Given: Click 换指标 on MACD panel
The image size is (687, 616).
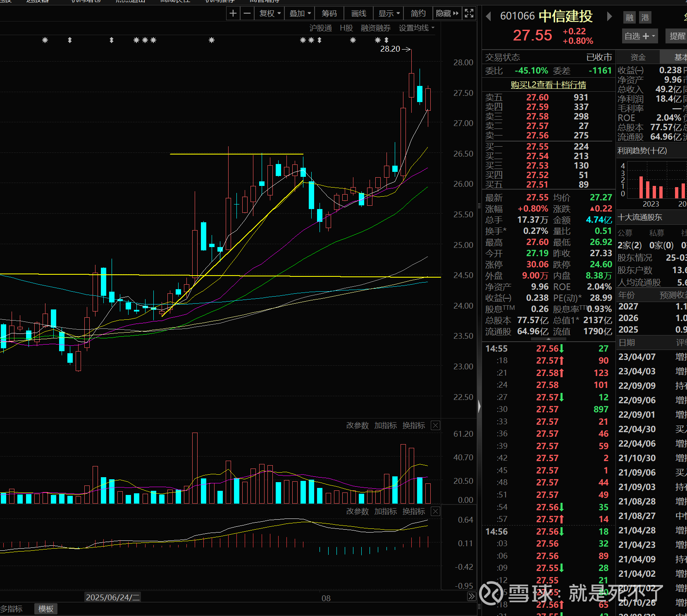Looking at the screenshot, I should [414, 511].
